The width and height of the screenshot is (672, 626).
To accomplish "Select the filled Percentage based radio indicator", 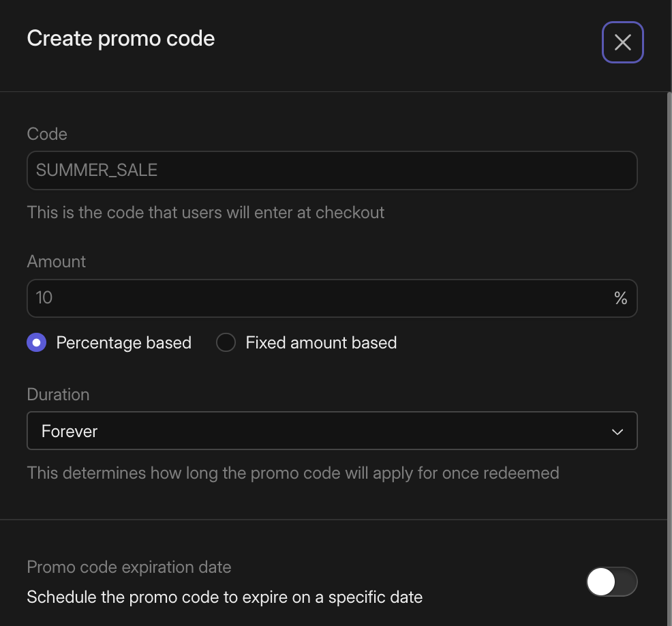I will coord(36,342).
